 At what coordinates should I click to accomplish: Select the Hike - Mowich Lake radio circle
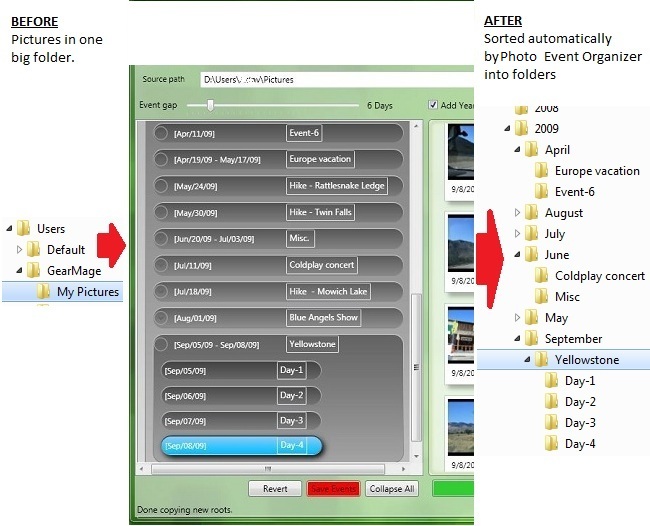[x=160, y=292]
